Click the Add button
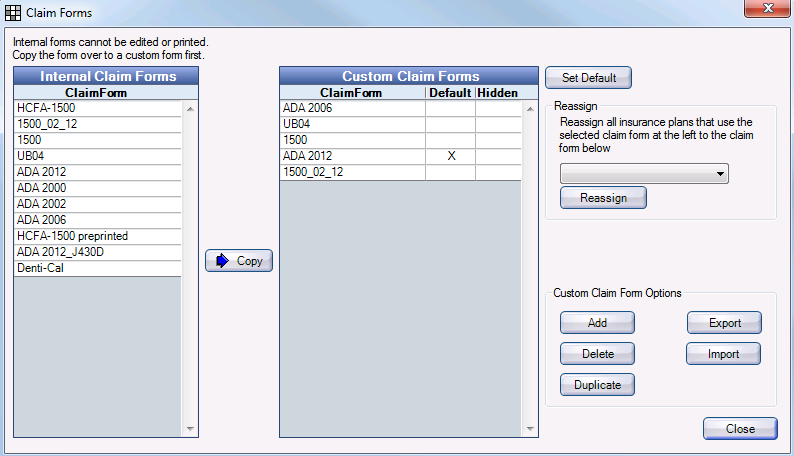Viewport: 794px width, 456px height. tap(597, 322)
